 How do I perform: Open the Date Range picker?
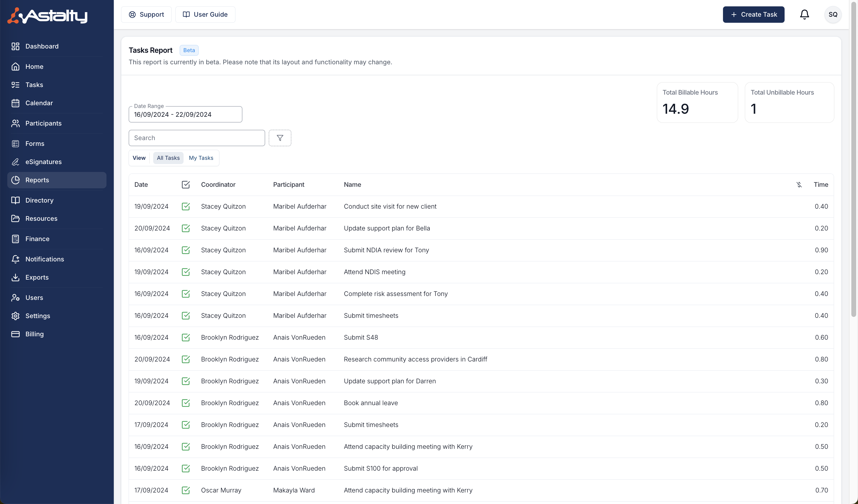185,114
